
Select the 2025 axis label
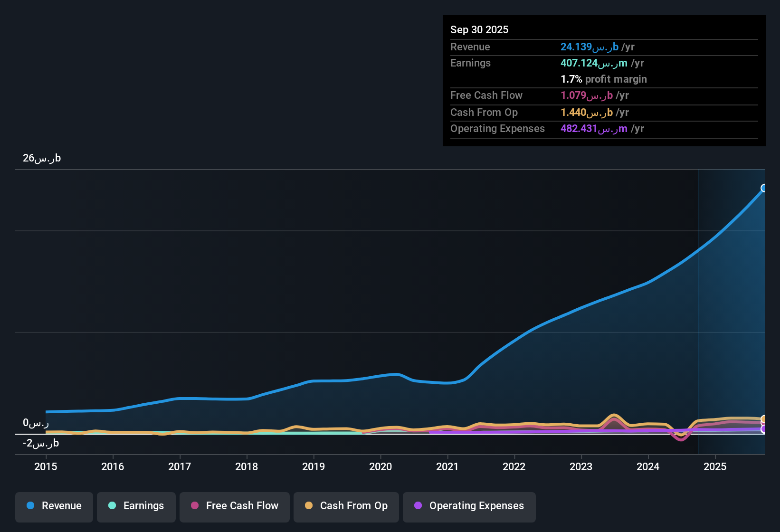coord(715,467)
